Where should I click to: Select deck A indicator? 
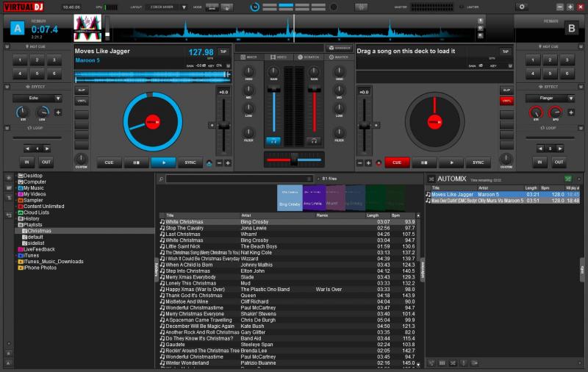17,28
